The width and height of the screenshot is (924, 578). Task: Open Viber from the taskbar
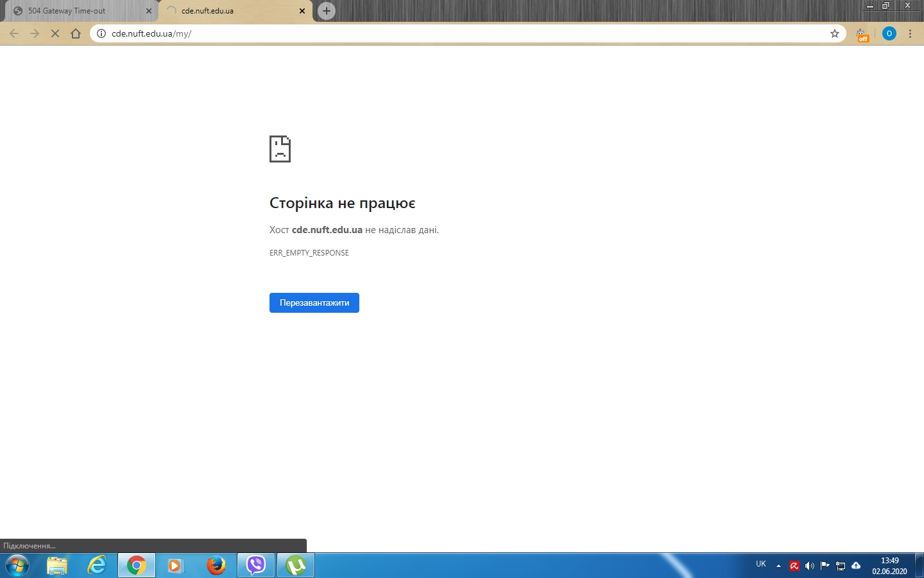tap(256, 566)
